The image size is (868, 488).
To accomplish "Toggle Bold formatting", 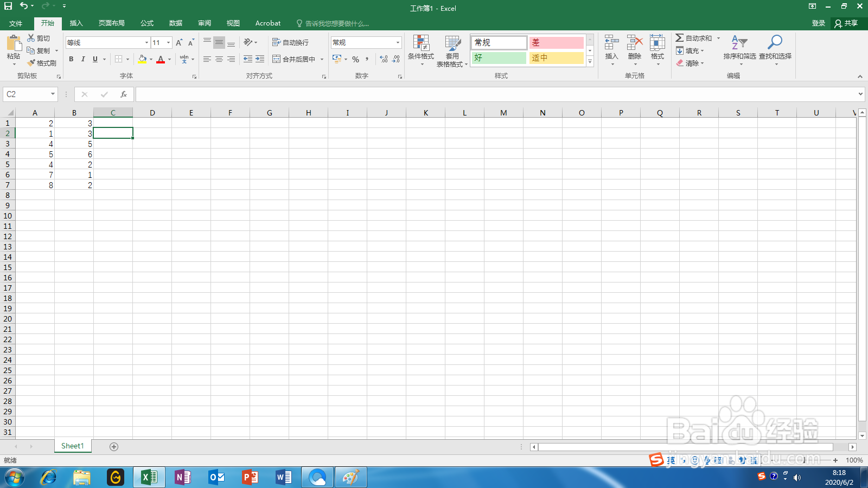I will pyautogui.click(x=71, y=59).
